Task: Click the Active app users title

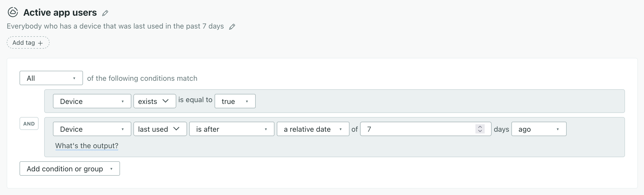Action: click(x=60, y=13)
